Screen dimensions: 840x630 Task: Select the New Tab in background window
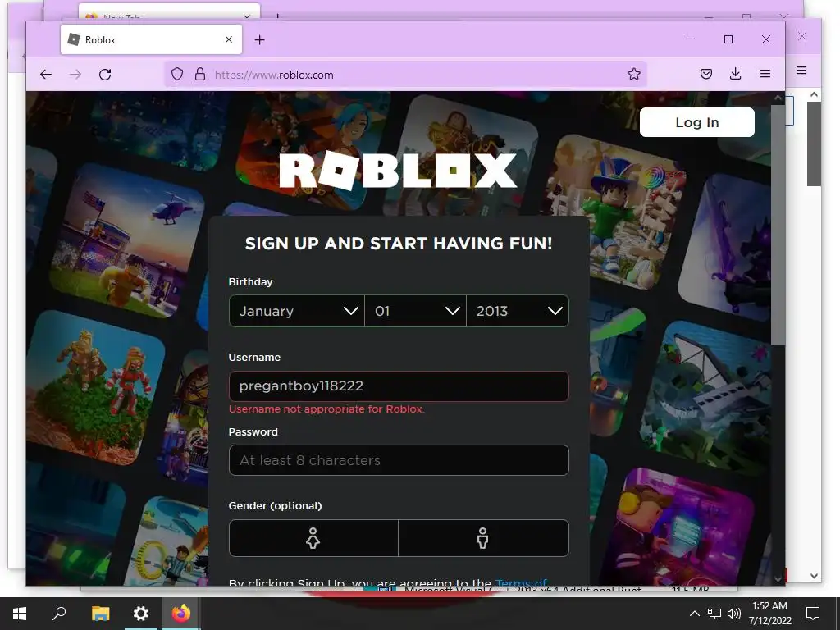169,13
